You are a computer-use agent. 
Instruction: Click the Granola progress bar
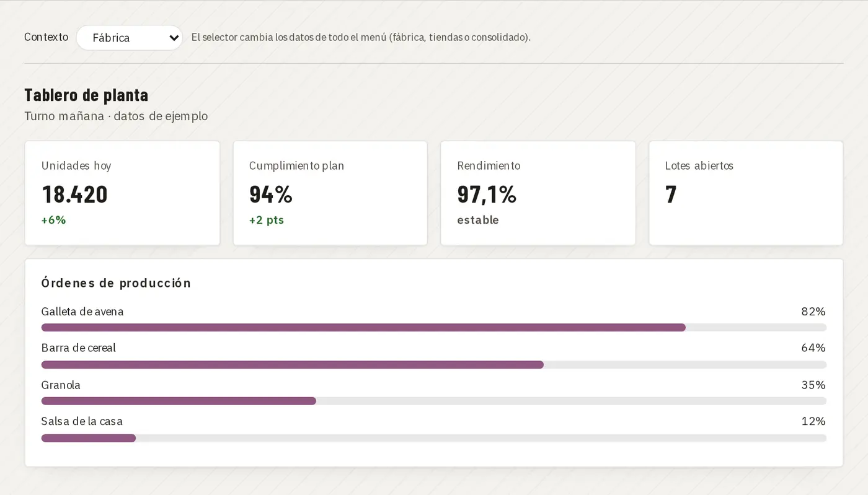click(x=433, y=401)
